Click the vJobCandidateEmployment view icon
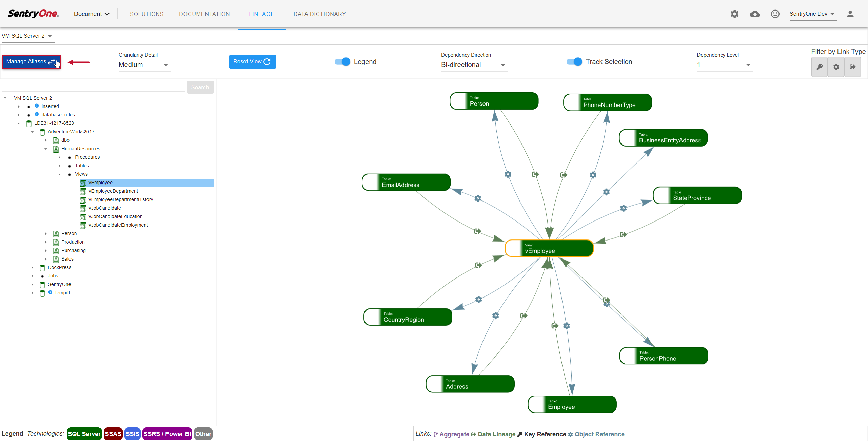 pyautogui.click(x=83, y=226)
